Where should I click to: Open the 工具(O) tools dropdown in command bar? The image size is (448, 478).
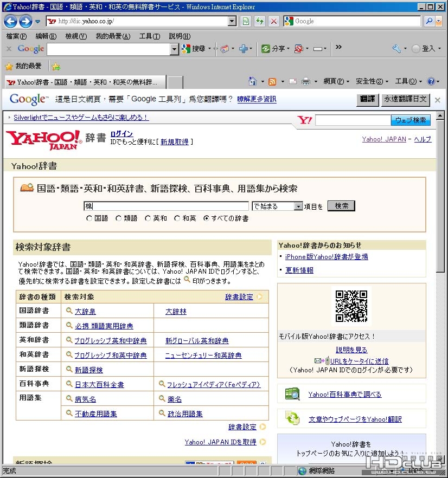pos(408,81)
